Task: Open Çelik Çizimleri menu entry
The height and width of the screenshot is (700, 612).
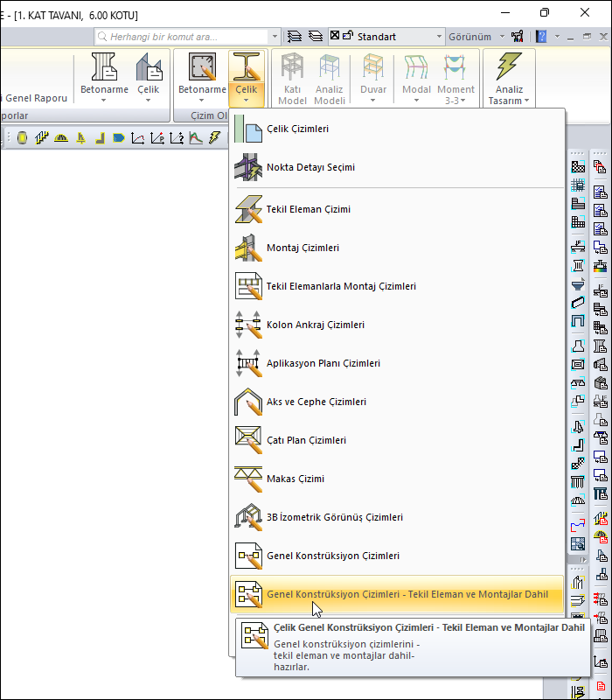Action: 397,129
